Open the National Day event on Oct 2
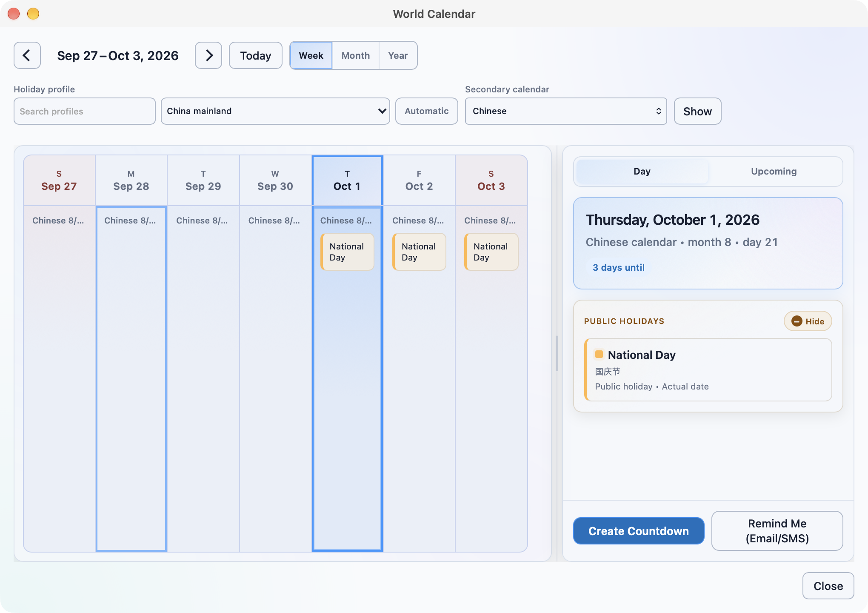Viewport: 868px width, 613px height. point(419,252)
